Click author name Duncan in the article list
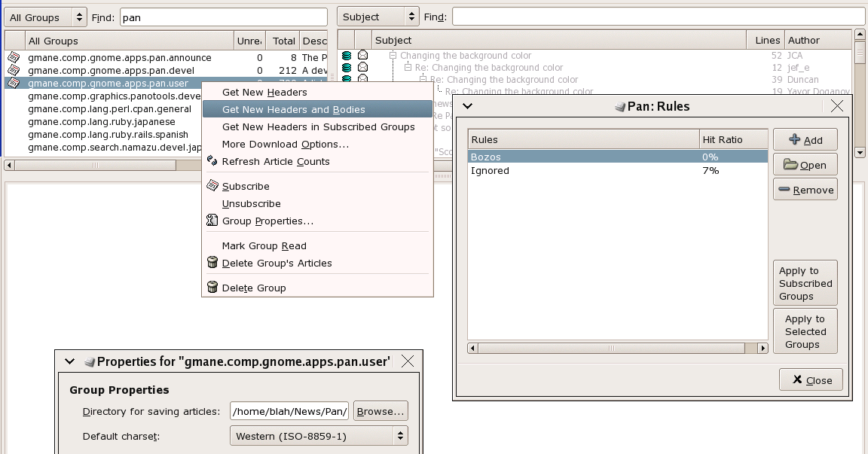The width and height of the screenshot is (868, 454). click(802, 80)
